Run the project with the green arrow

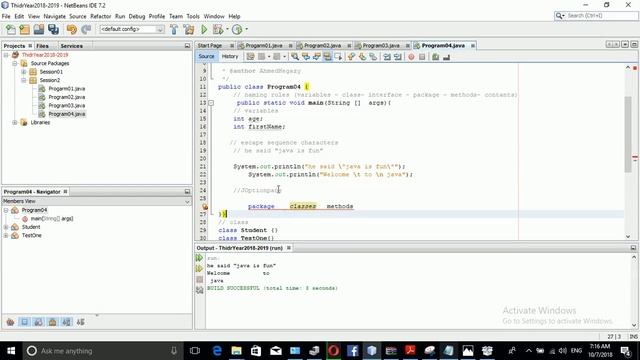(204, 29)
